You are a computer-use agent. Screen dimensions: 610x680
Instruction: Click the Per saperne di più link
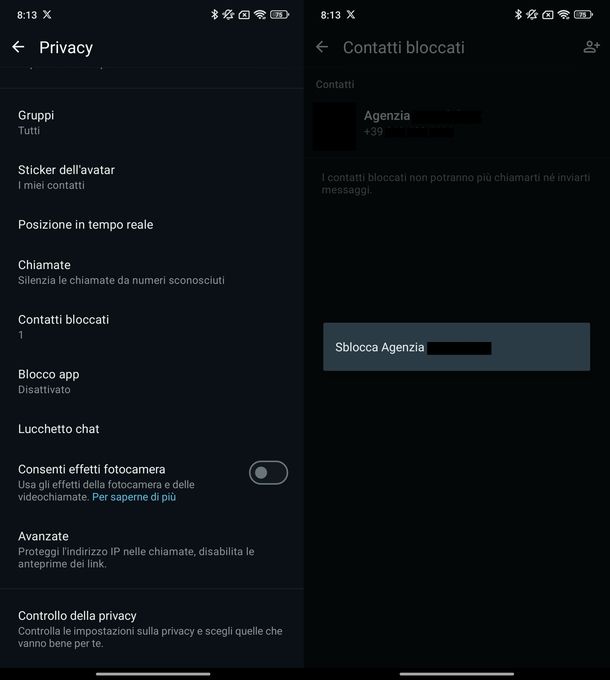134,497
